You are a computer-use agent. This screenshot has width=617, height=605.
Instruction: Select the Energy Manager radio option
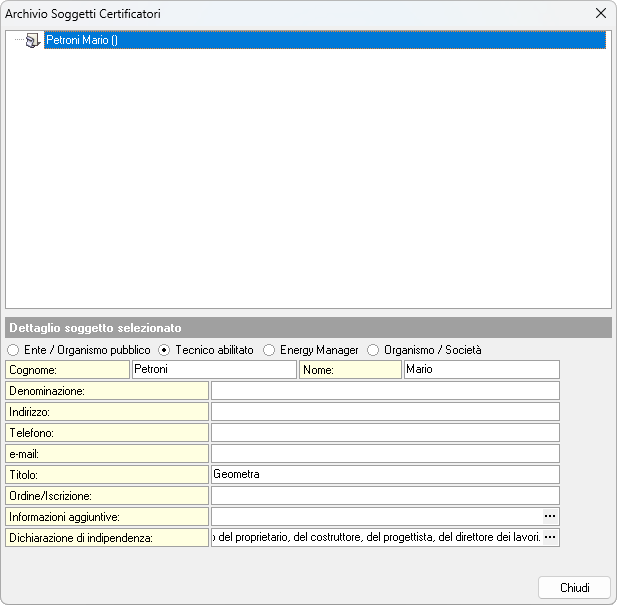270,351
